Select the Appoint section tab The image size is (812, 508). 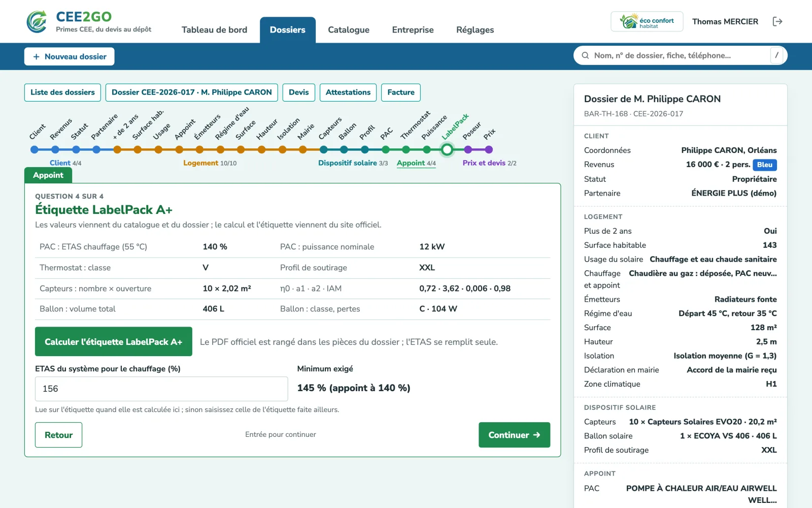(48, 175)
